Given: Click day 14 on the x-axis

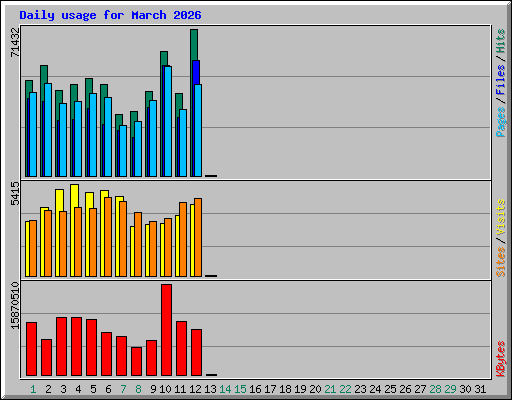Looking at the screenshot, I should (x=225, y=389).
